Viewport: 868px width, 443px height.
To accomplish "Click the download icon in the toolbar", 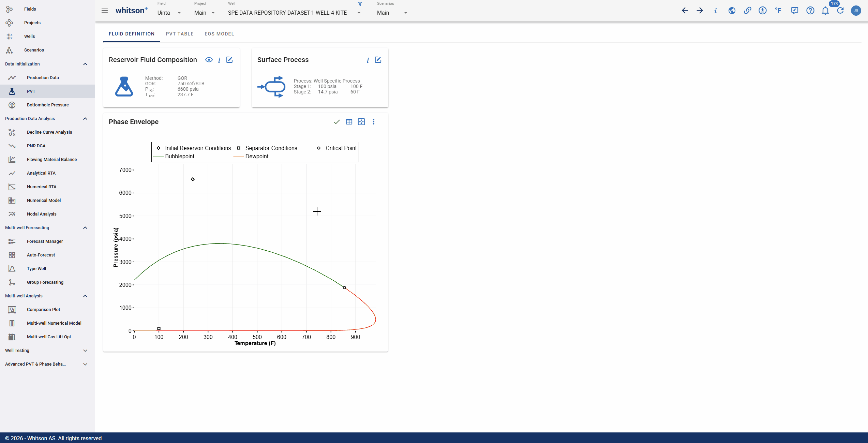I will point(763,11).
